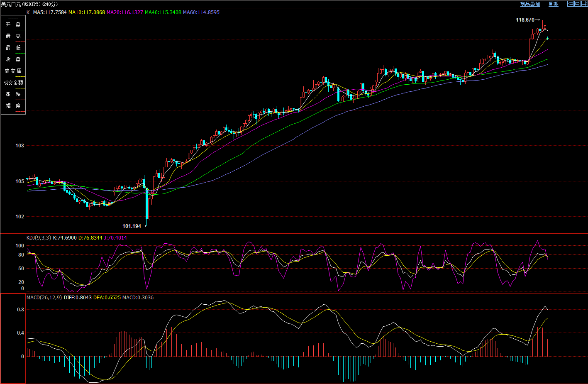Click the 118.670 high price marker
This screenshot has width=588, height=384.
[x=525, y=20]
